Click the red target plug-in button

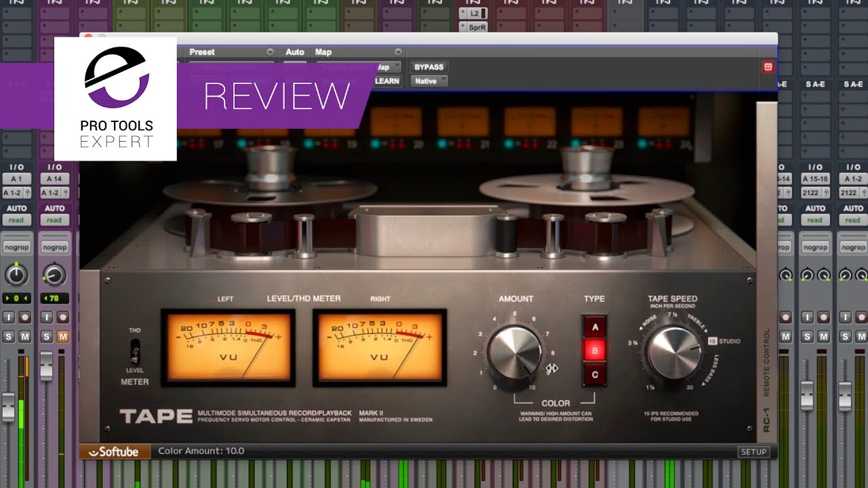768,66
